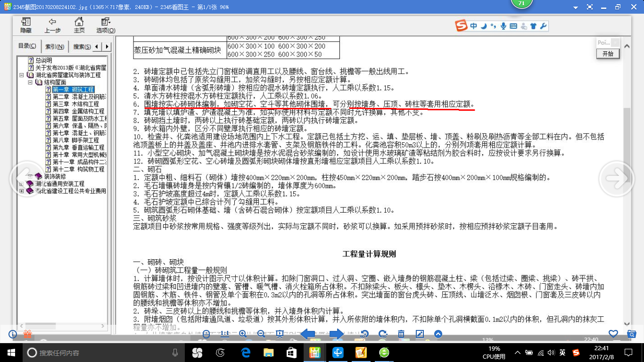Open Microsoft Edge from the taskbar
The width and height of the screenshot is (644, 362).
point(245,352)
